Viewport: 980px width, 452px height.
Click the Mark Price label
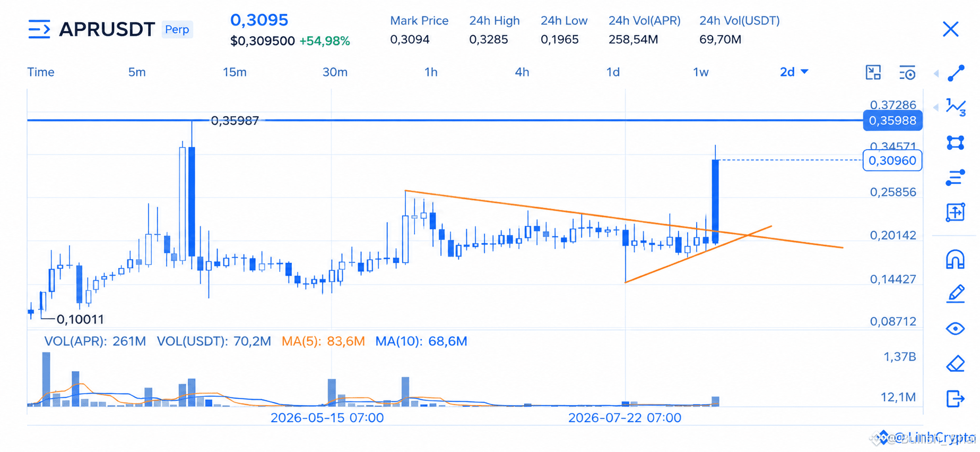click(419, 21)
